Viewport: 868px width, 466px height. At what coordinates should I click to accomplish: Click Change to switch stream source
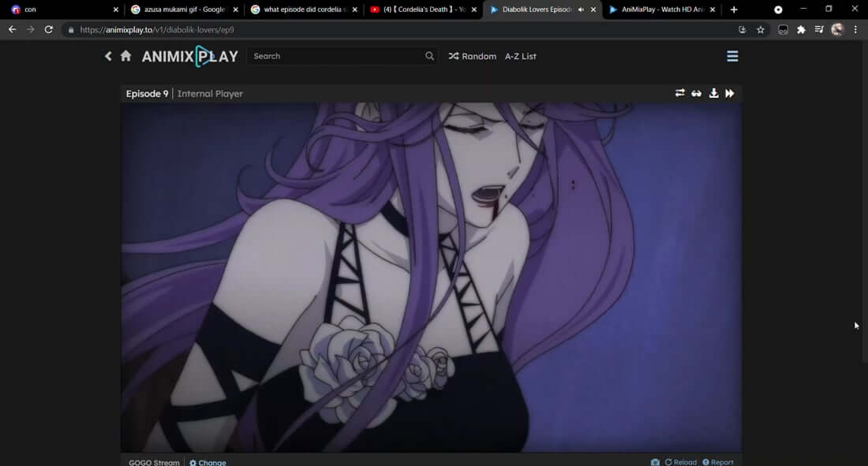tap(208, 462)
